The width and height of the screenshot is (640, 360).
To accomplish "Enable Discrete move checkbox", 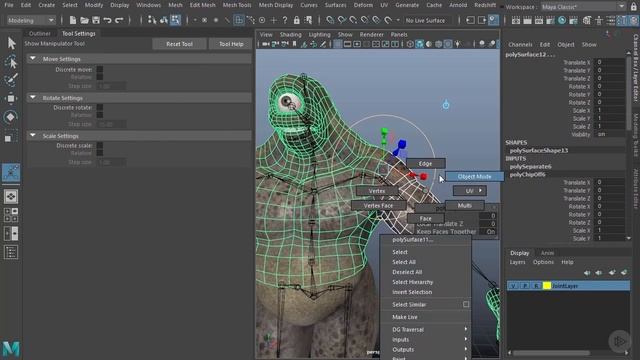I will click(100, 69).
